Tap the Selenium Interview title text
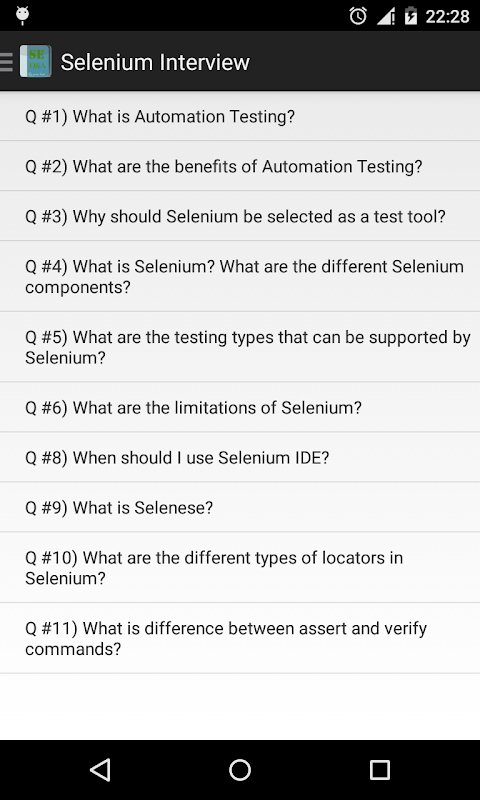480x800 pixels. 155,62
